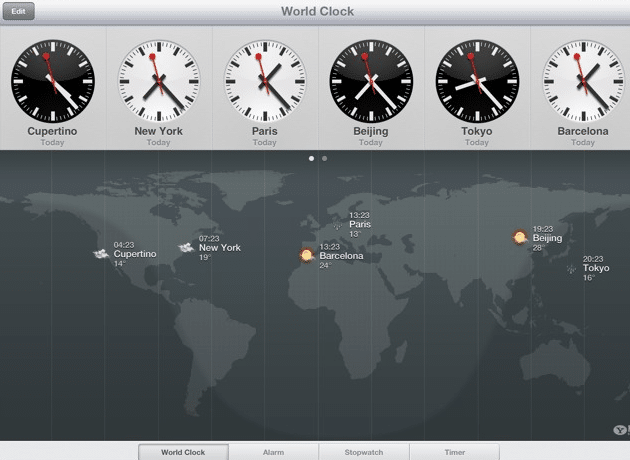The width and height of the screenshot is (630, 460).
Task: Switch to the Timer tab
Action: 454,452
